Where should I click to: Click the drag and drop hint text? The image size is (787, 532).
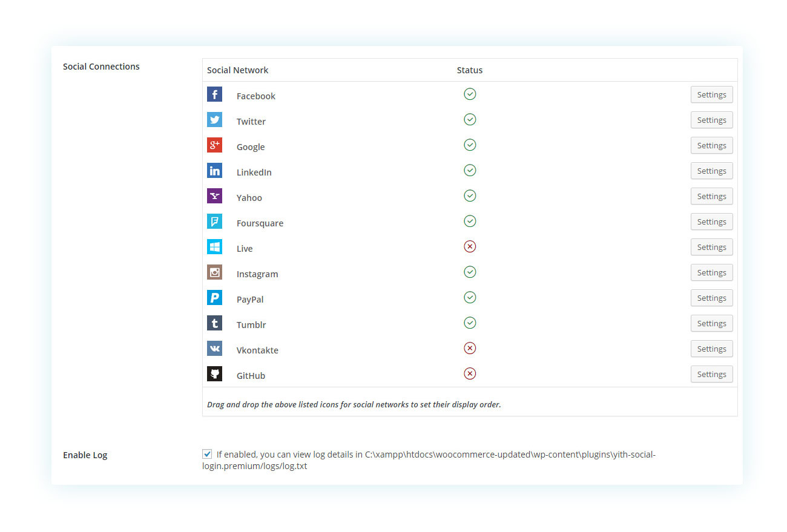click(x=354, y=404)
